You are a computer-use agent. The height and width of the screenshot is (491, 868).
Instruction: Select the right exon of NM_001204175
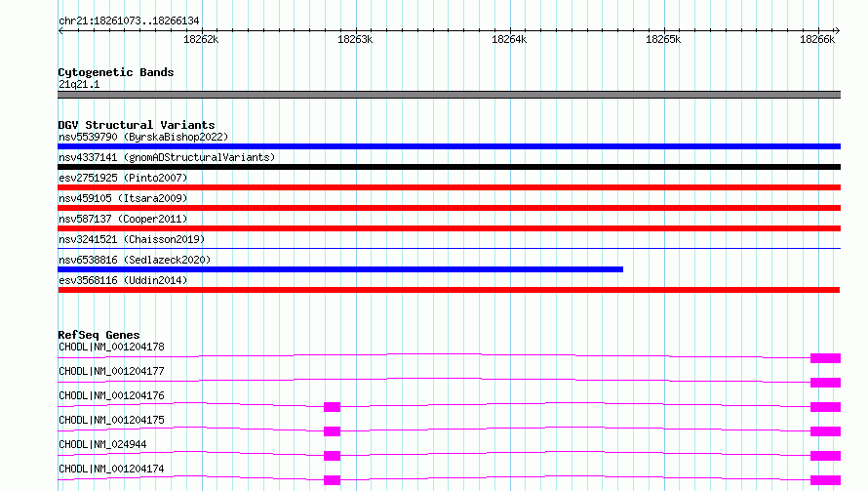(825, 431)
